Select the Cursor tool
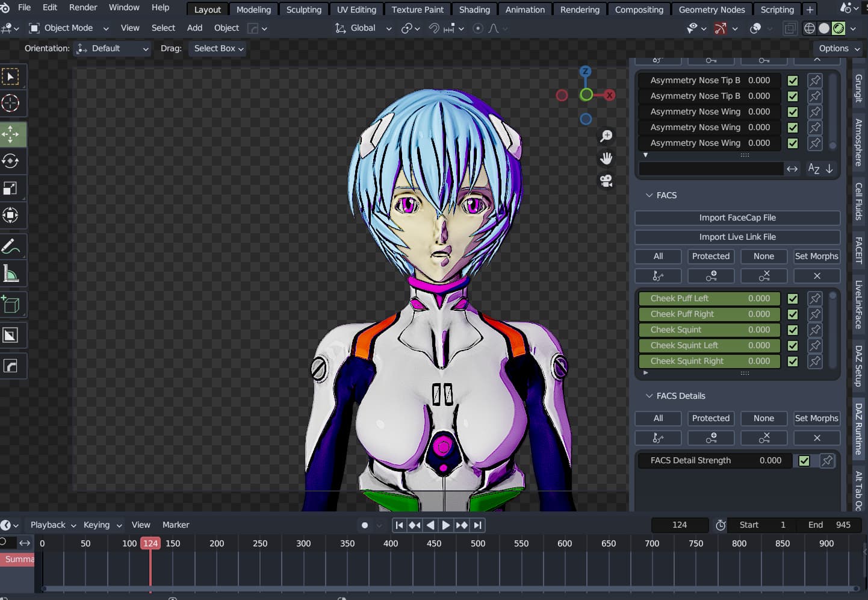 pos(11,104)
